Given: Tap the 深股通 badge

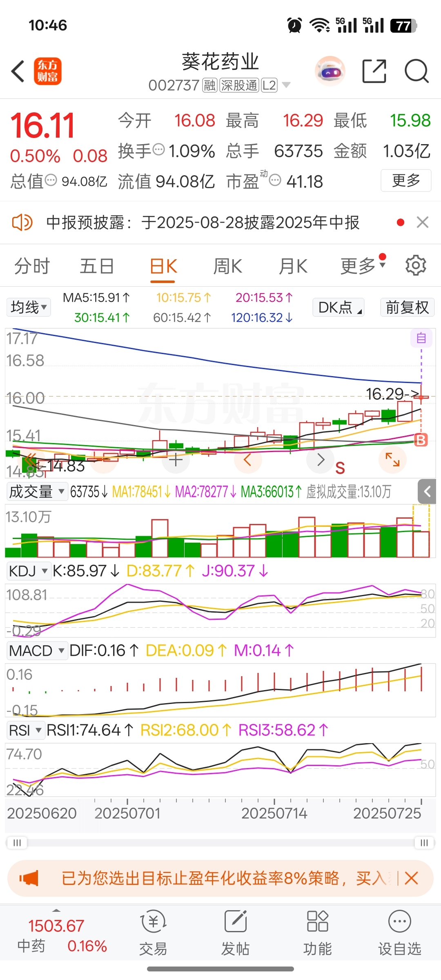Looking at the screenshot, I should coord(239,85).
